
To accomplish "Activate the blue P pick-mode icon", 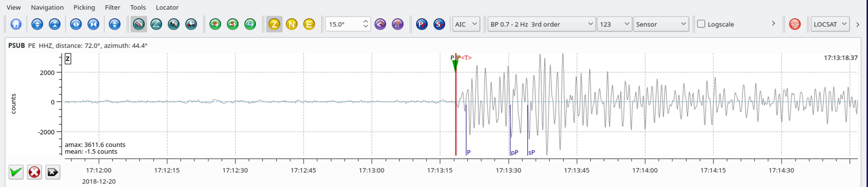I will click(x=421, y=24).
